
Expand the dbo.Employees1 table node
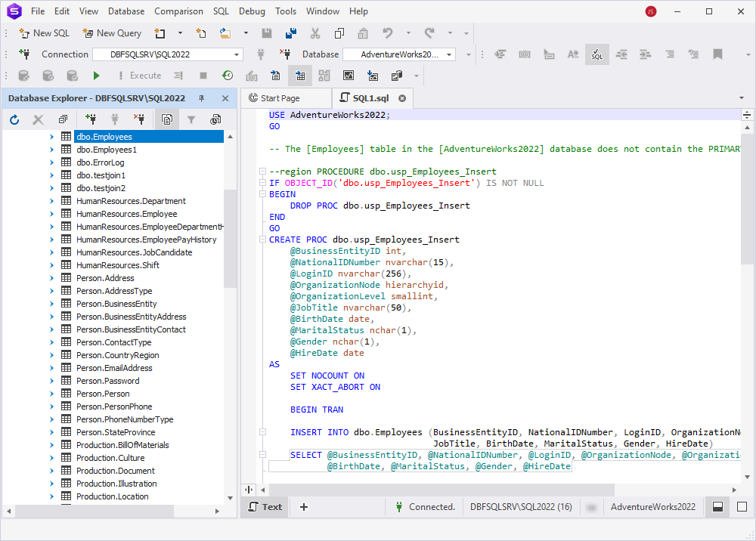click(x=51, y=150)
